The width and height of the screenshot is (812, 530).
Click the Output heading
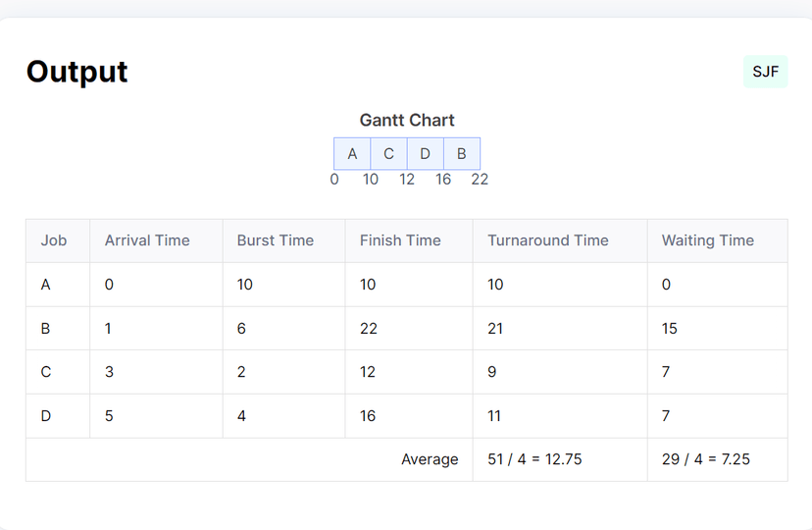tap(77, 72)
